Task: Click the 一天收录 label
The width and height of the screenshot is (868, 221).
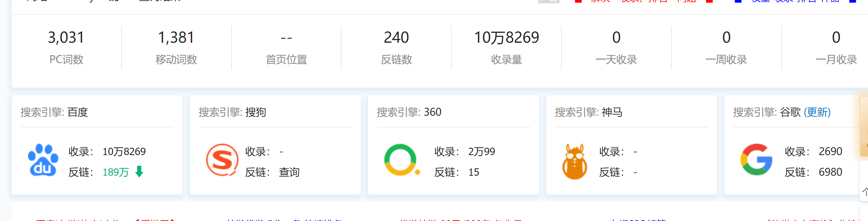Action: pos(616,59)
